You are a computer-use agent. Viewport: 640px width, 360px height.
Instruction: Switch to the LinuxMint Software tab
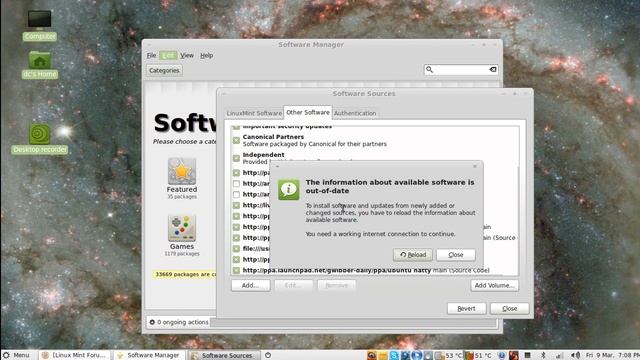254,113
